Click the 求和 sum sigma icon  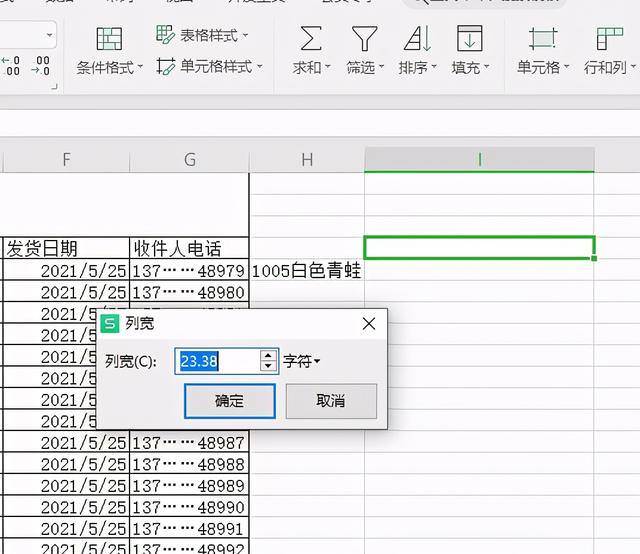pyautogui.click(x=311, y=38)
